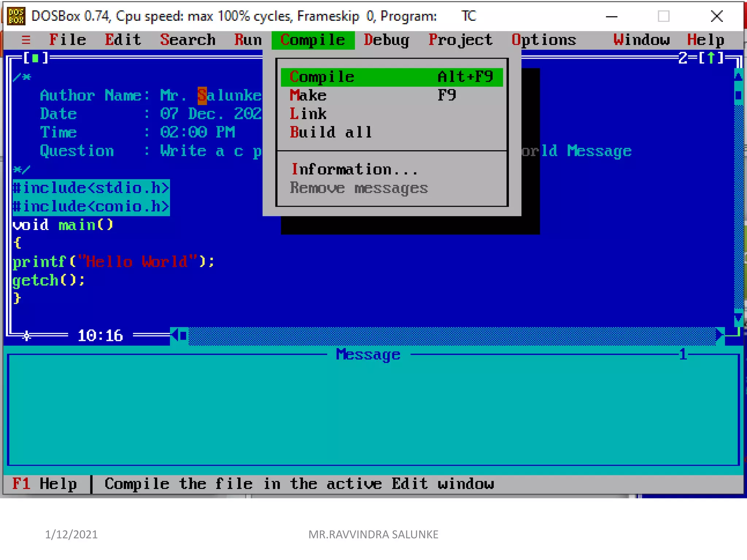747x560 pixels.
Task: Click the vertical scrollbar up arrow
Action: point(738,77)
